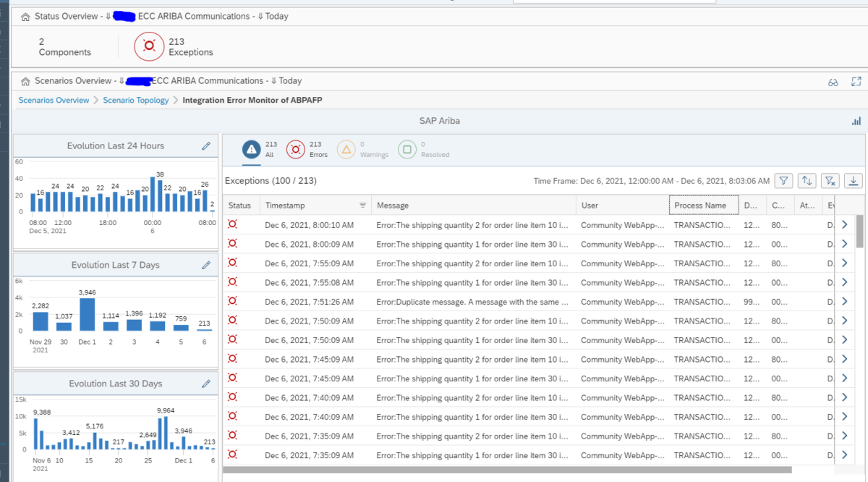Viewport: 868px width, 482px height.
Task: Open the chart view icon on SAP Ariba row
Action: point(856,121)
